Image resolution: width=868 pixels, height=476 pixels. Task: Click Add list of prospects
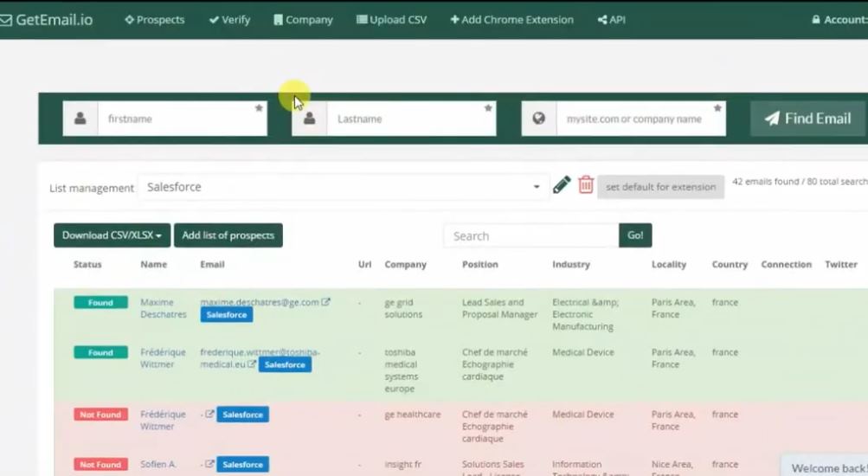tap(228, 235)
